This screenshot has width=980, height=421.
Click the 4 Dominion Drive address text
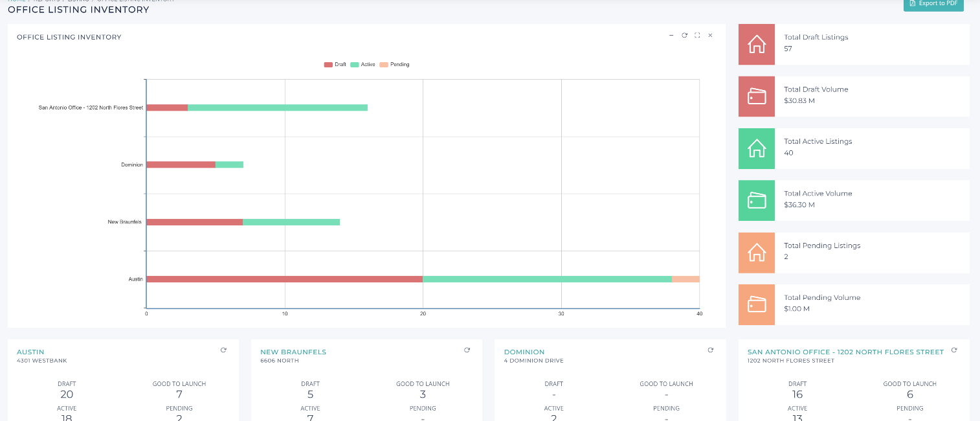(x=533, y=361)
